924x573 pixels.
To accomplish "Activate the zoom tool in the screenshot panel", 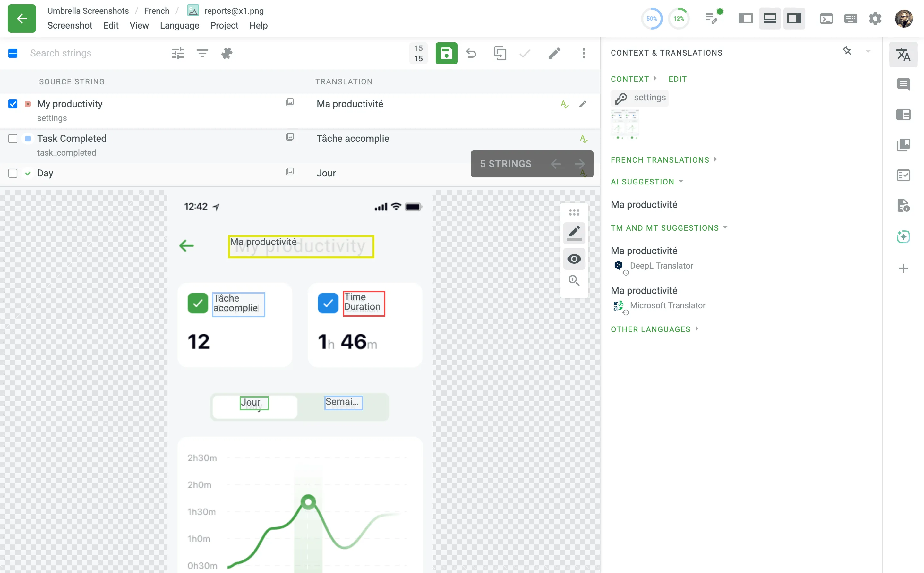I will pyautogui.click(x=574, y=280).
